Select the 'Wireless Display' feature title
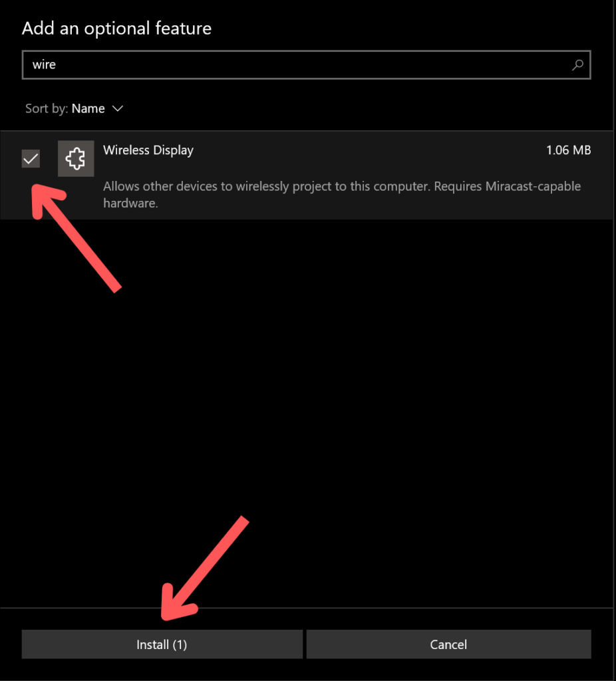 pyautogui.click(x=148, y=150)
